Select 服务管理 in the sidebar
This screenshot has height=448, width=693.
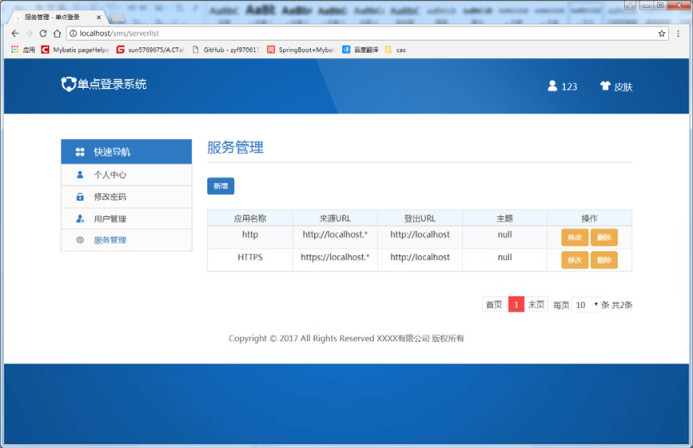pos(110,240)
